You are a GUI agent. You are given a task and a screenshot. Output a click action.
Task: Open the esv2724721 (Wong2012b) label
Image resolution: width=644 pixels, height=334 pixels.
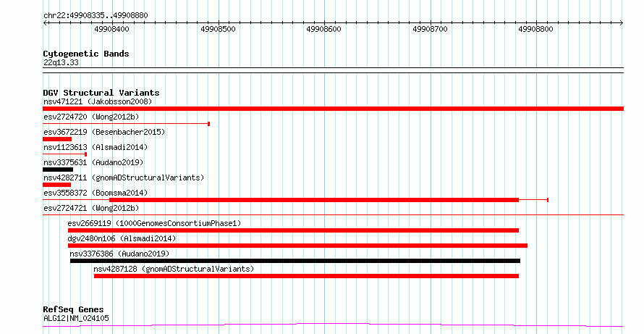pyautogui.click(x=91, y=208)
